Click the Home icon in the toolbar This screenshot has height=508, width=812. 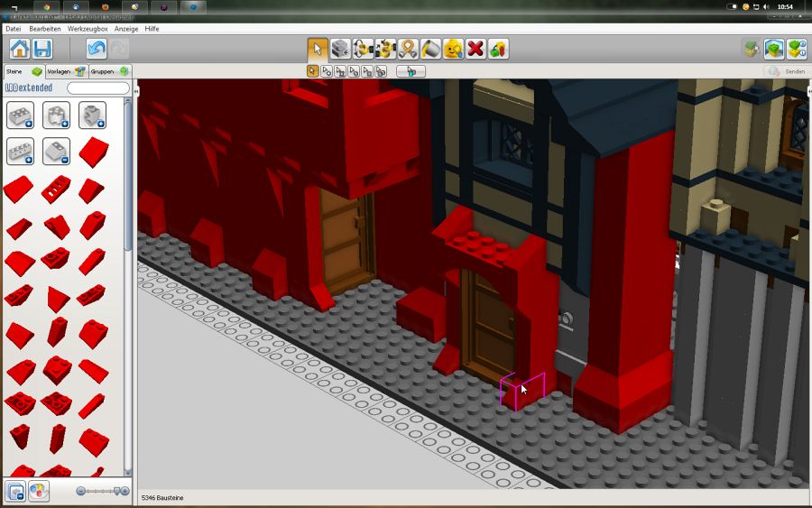[x=20, y=49]
